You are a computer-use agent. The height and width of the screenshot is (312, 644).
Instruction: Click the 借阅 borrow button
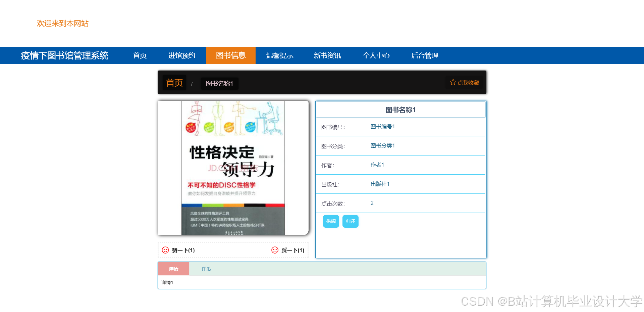[x=331, y=221]
